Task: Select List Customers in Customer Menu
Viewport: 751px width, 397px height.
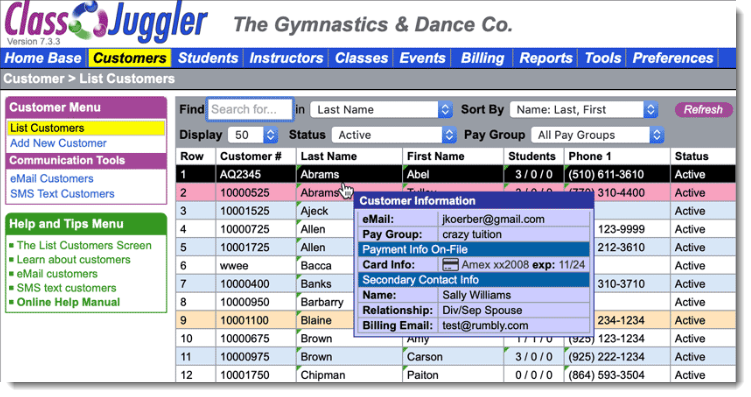Action: (86, 128)
